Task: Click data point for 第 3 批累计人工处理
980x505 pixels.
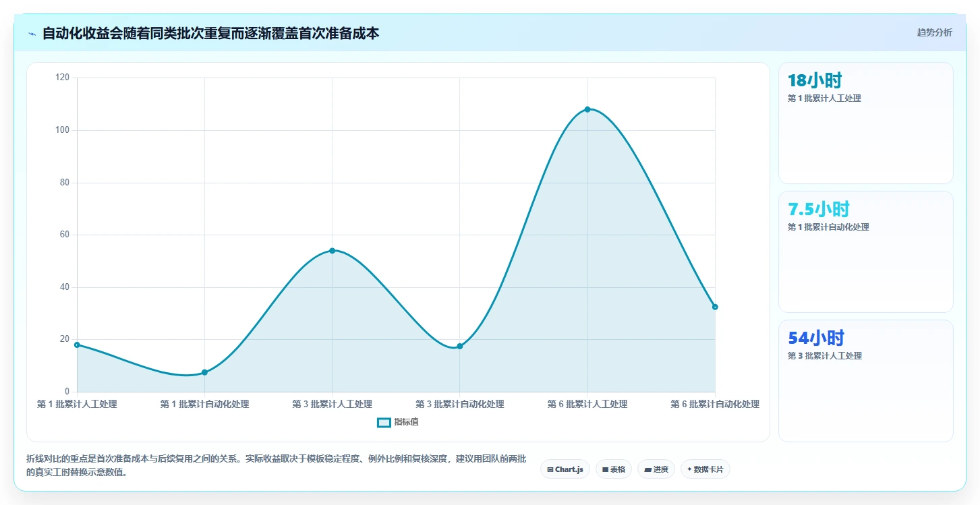Action: coord(332,251)
